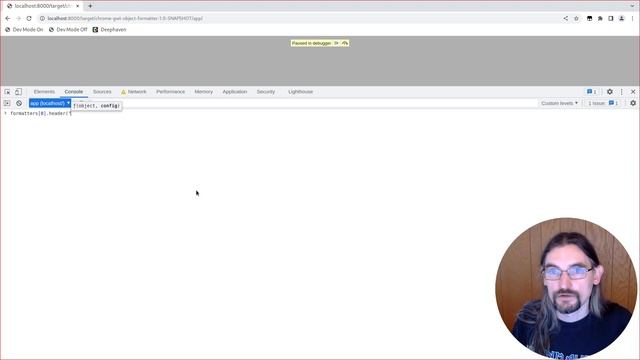Toggle the browser side panel icon
Screen dimensions: 640x360
click(x=611, y=18)
